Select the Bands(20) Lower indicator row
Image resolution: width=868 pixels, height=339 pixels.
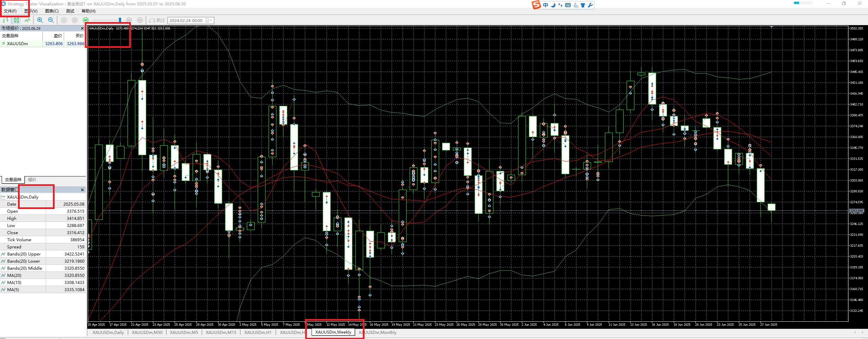[43, 261]
